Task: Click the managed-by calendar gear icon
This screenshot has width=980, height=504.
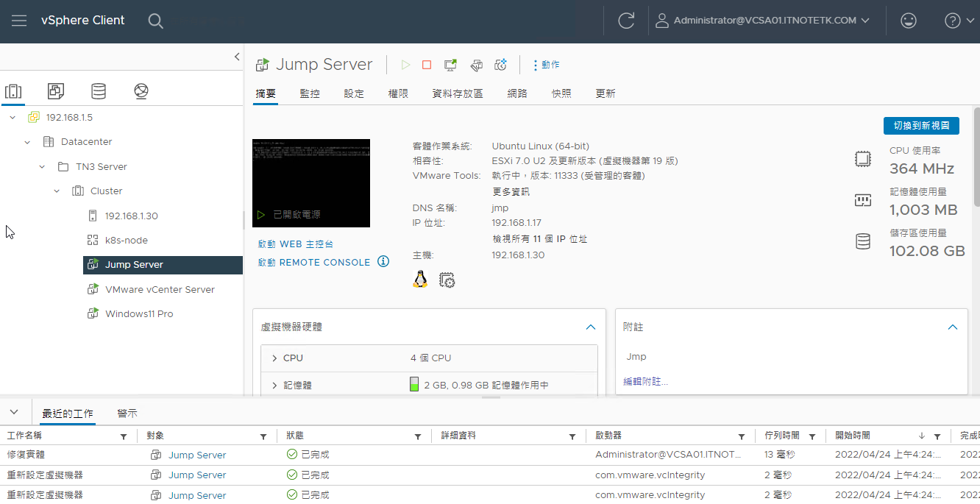Action: [x=447, y=280]
